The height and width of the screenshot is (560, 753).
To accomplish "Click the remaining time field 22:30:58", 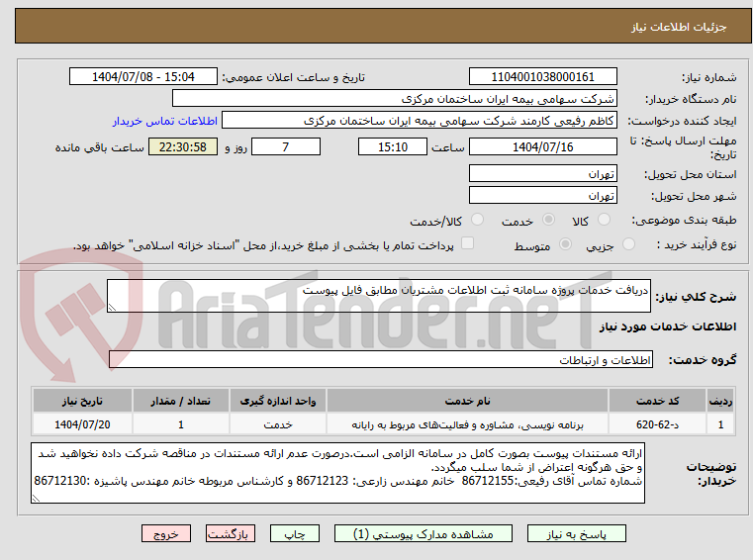I will [183, 147].
